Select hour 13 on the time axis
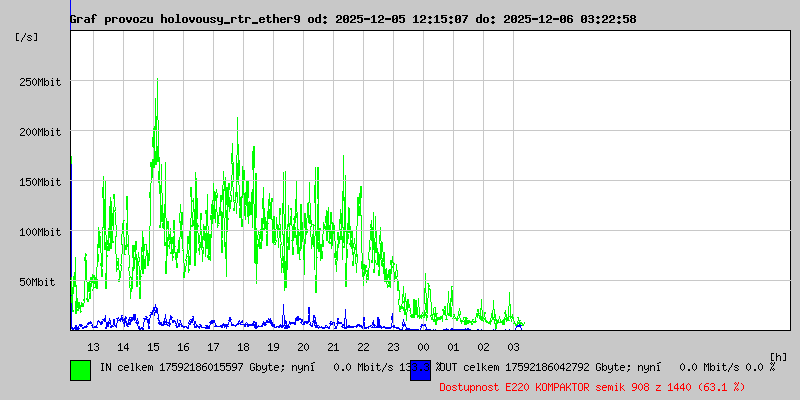The image size is (800, 400). (93, 346)
